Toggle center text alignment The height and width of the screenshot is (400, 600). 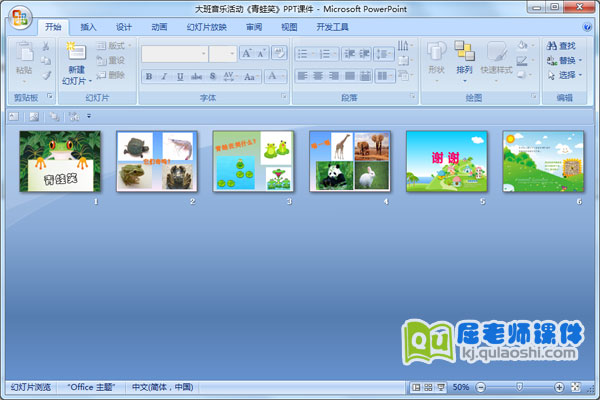coord(318,76)
